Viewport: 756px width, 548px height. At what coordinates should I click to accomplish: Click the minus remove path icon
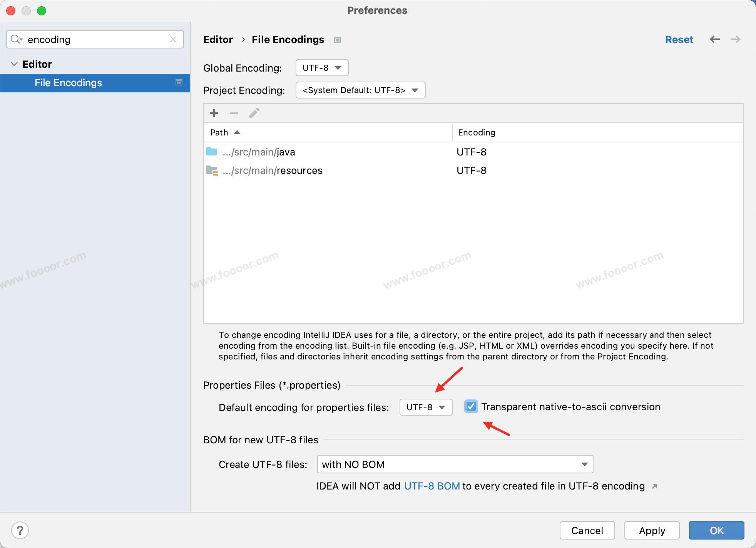click(x=234, y=113)
